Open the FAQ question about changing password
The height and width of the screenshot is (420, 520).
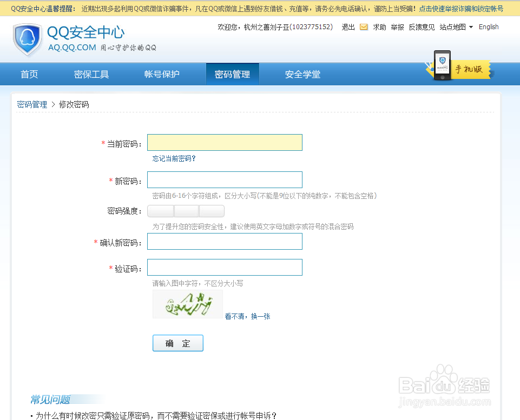pyautogui.click(x=156, y=416)
